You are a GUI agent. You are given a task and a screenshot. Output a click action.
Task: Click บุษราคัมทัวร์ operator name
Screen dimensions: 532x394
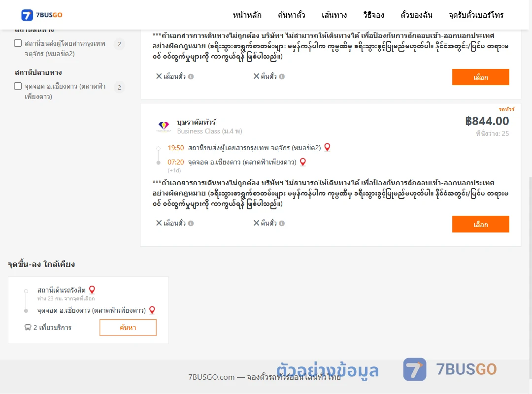coord(197,122)
